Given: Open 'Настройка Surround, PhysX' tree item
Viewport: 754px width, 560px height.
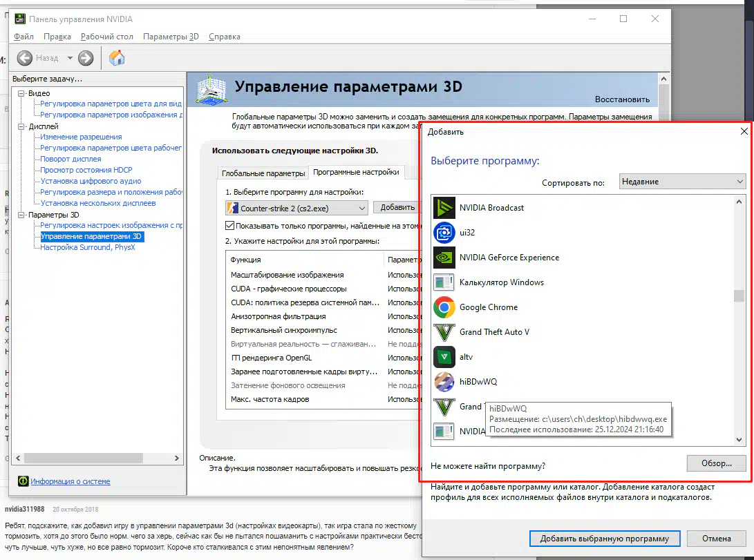Looking at the screenshot, I should pos(88,247).
